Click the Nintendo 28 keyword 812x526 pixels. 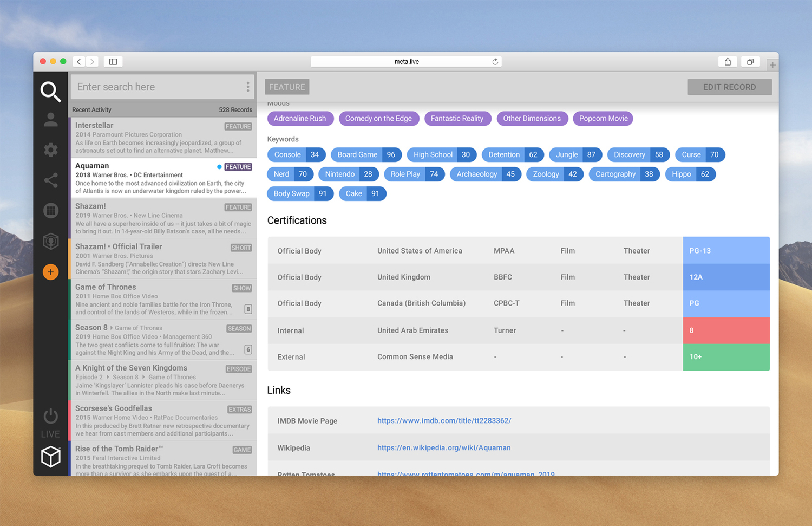pyautogui.click(x=349, y=174)
